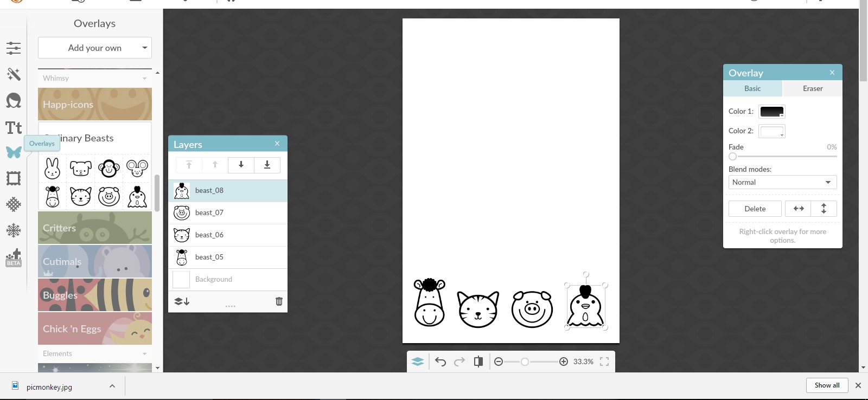The height and width of the screenshot is (400, 868).
Task: Open the Textures tool
Action: [x=14, y=204]
